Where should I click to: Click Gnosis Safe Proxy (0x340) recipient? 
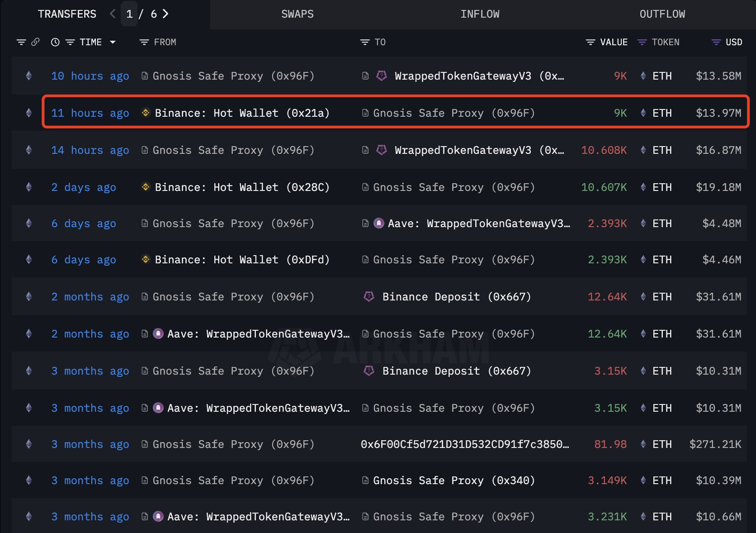(454, 481)
